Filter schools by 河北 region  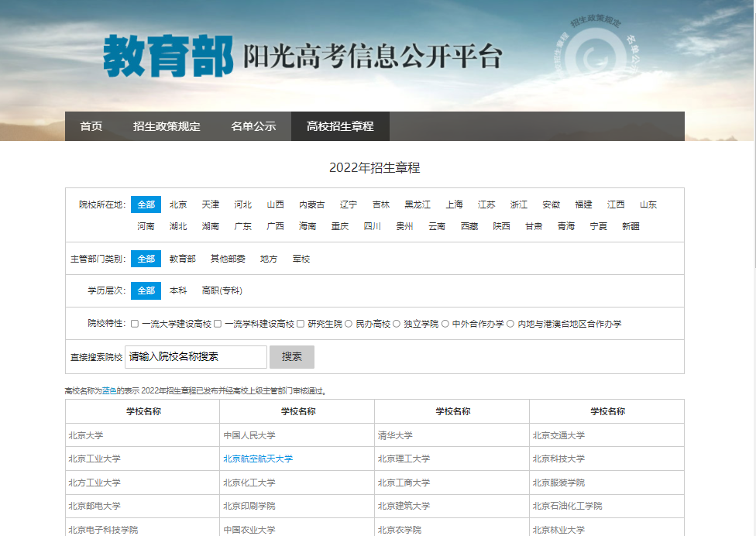242,204
